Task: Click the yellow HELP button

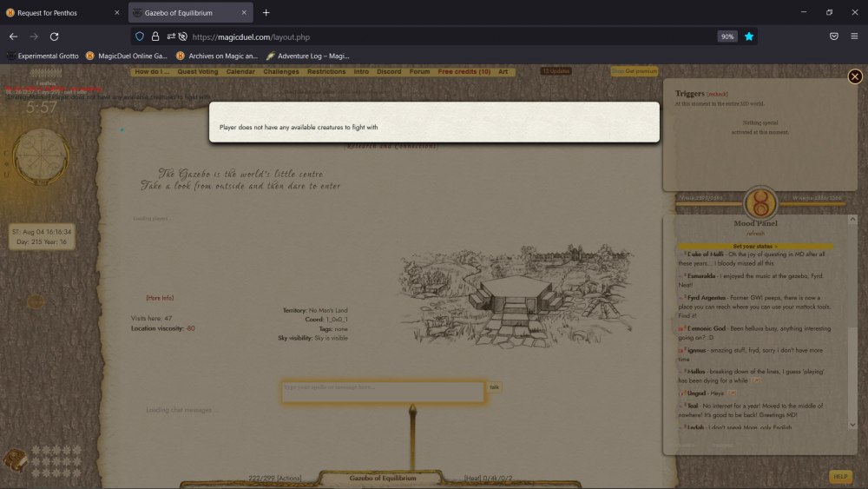Action: (x=839, y=476)
